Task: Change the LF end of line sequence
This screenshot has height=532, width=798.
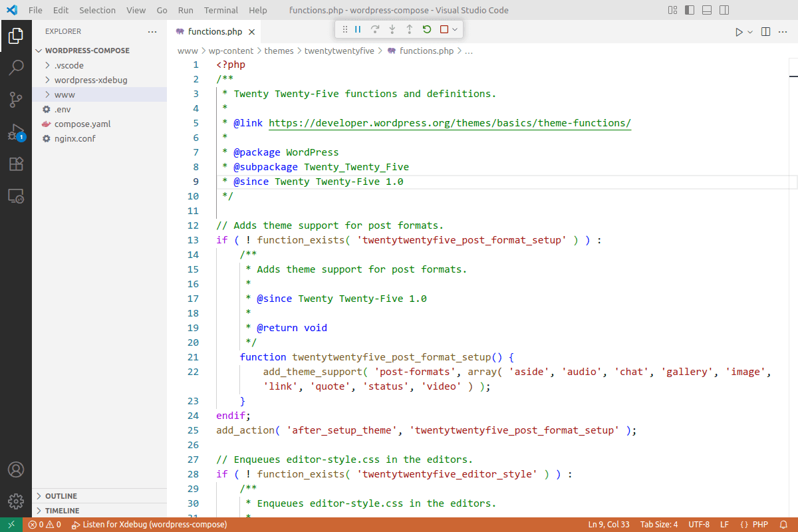Action: point(724,525)
